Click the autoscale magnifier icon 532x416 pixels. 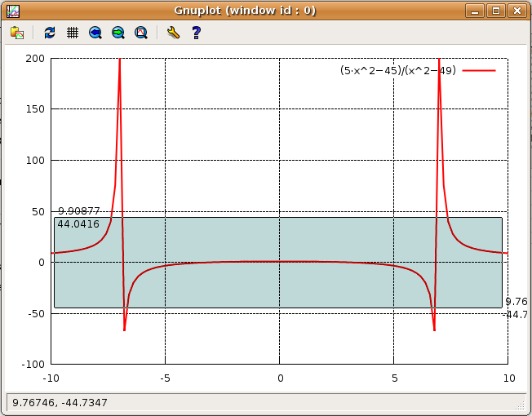click(141, 33)
